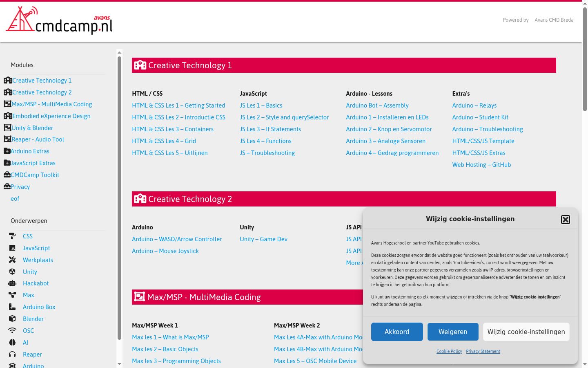Open HTML/CSS/JS Template link
Screen dimensions: 588x368
click(483, 141)
